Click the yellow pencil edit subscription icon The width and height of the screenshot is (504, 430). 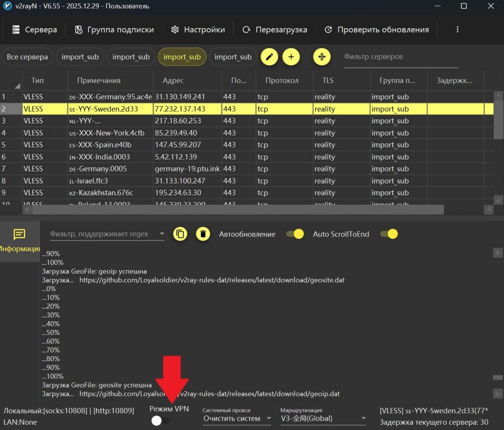coord(269,57)
